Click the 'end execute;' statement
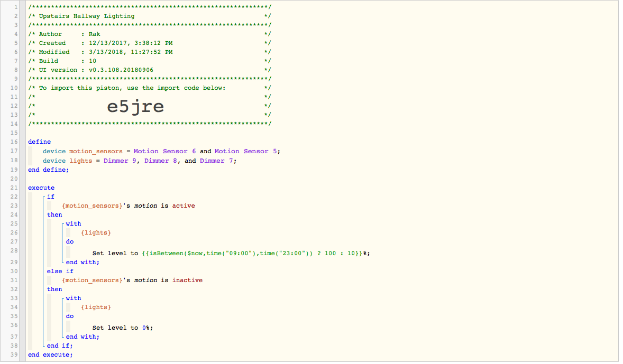623x364 pixels. (50, 355)
